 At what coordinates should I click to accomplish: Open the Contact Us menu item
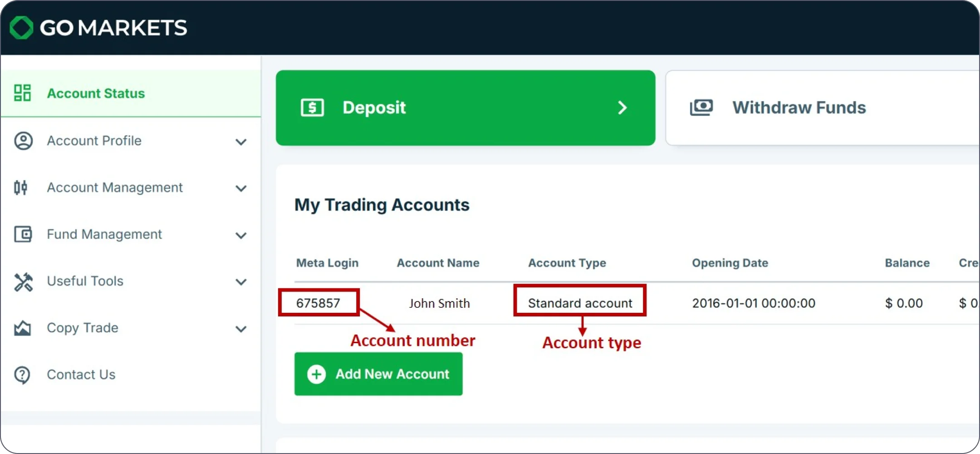coord(81,375)
